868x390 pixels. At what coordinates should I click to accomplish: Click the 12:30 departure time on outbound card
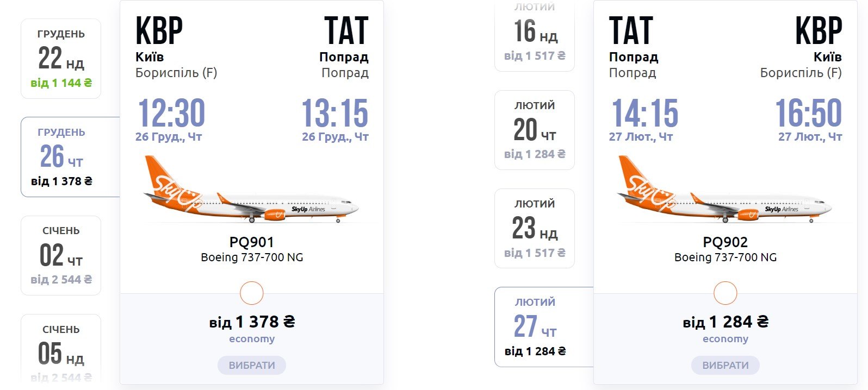tap(171, 113)
